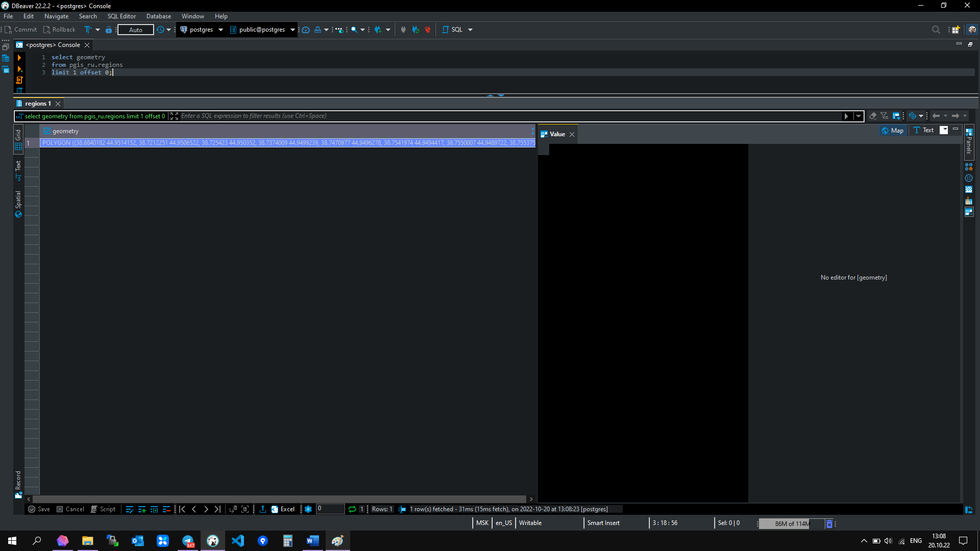
Task: Delete current row via red minus icon
Action: click(x=166, y=509)
